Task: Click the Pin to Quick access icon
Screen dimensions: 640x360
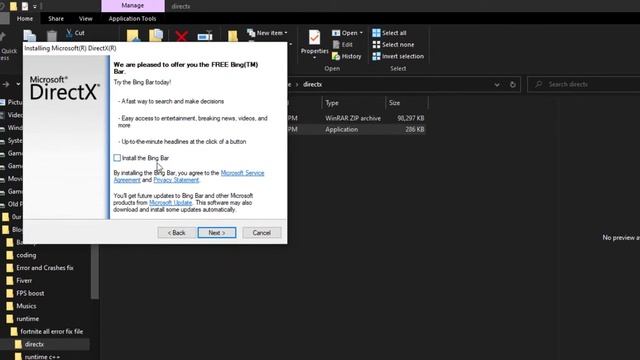Action: click(3, 37)
